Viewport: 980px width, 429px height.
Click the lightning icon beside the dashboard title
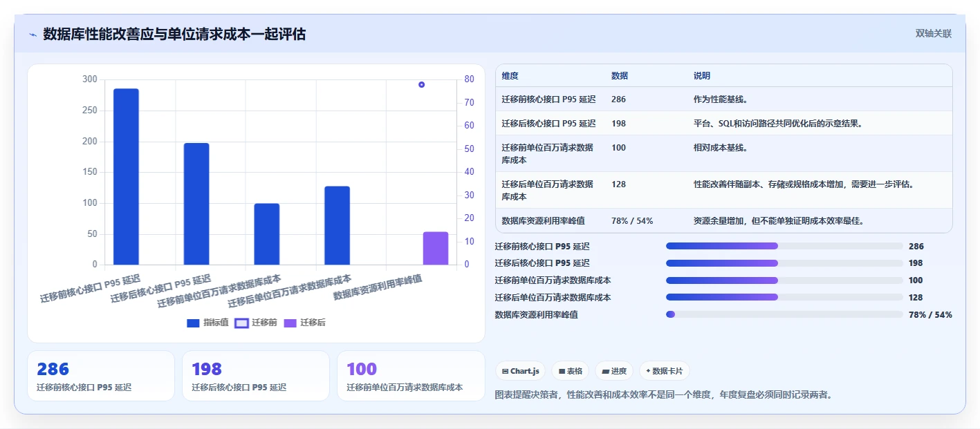click(33, 35)
